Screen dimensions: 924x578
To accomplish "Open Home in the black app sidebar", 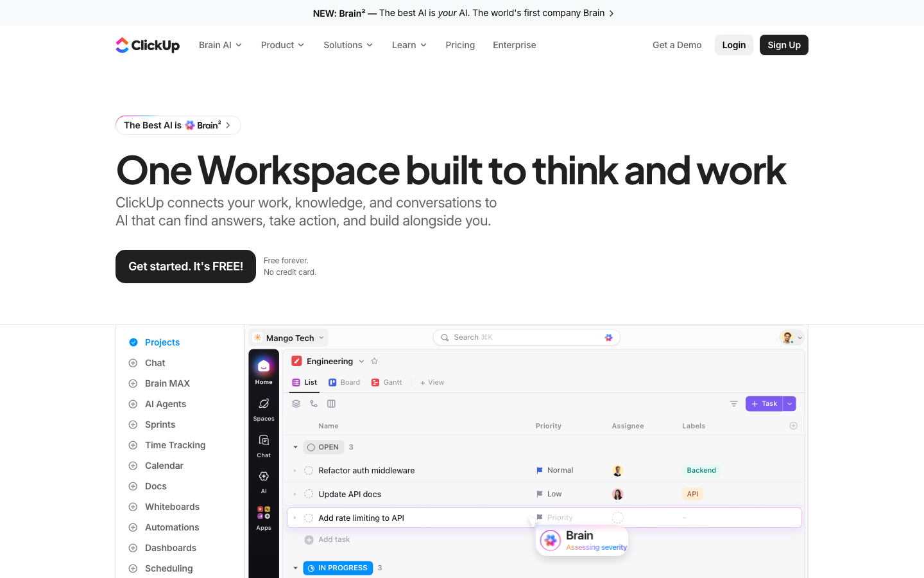I will (264, 371).
